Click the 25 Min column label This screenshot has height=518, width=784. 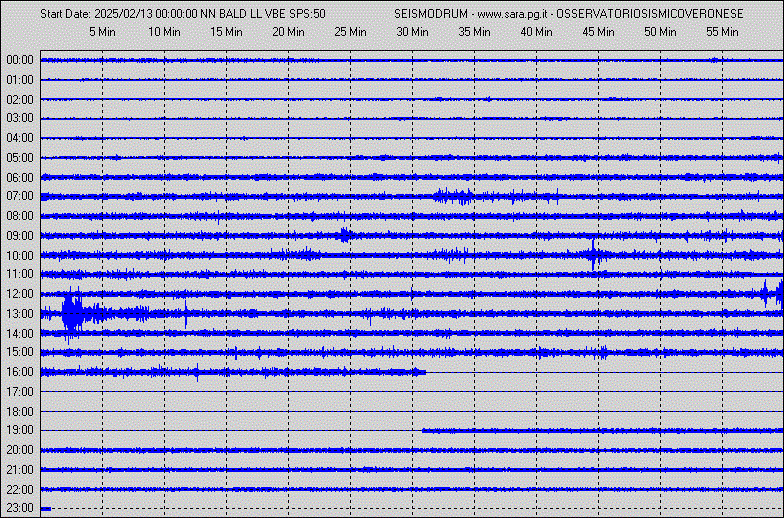pyautogui.click(x=350, y=32)
